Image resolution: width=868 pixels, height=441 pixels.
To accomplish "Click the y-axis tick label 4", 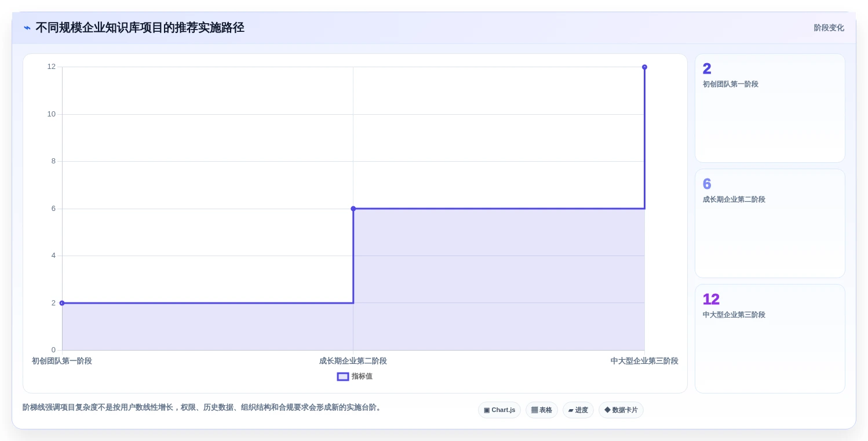I will 53,256.
